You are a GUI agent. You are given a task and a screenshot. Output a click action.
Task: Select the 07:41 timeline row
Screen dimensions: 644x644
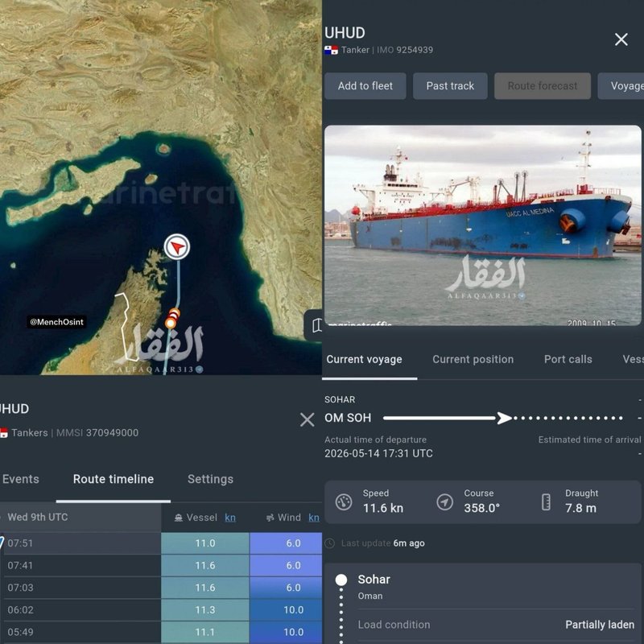pyautogui.click(x=161, y=565)
